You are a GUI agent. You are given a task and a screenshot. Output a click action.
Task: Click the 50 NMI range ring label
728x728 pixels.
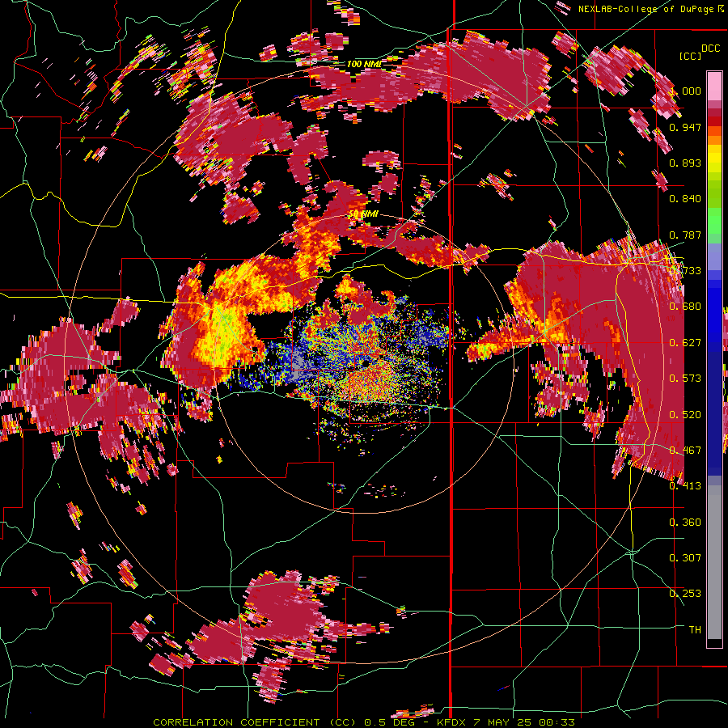[x=363, y=214]
